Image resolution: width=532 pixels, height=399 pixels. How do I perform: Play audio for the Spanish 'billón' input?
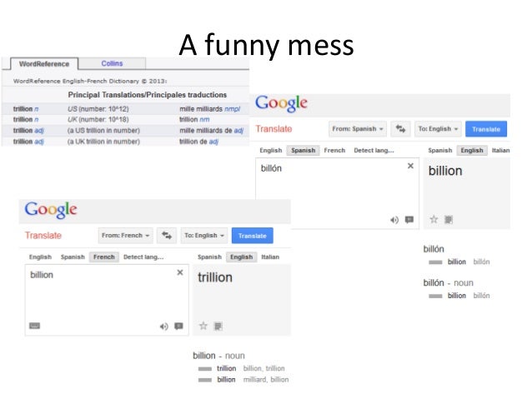[x=394, y=220]
